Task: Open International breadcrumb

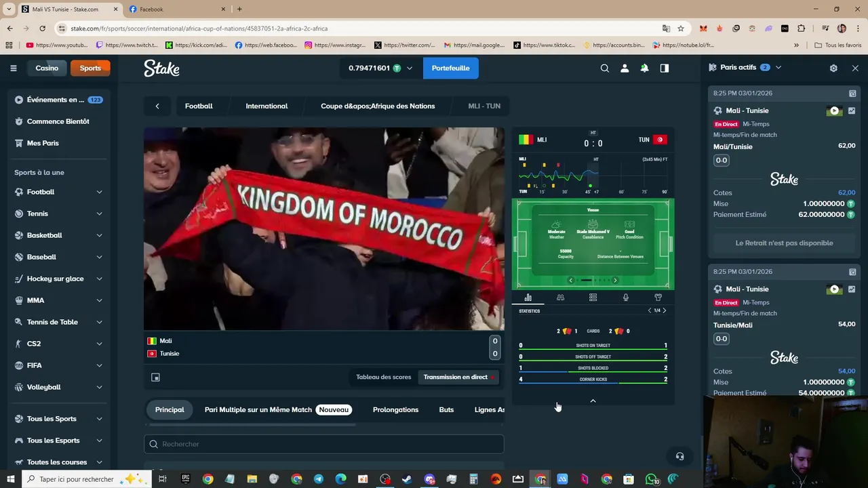Action: [x=267, y=106]
